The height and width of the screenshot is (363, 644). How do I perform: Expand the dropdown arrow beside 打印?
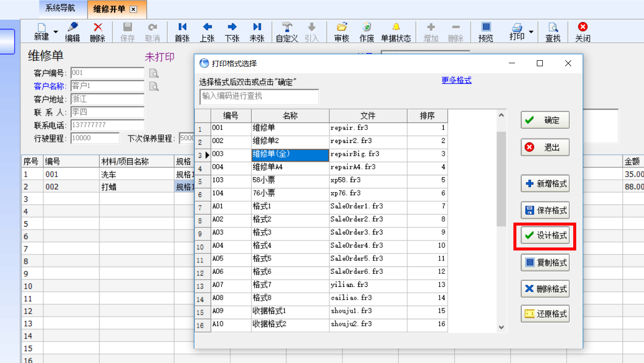(x=531, y=32)
